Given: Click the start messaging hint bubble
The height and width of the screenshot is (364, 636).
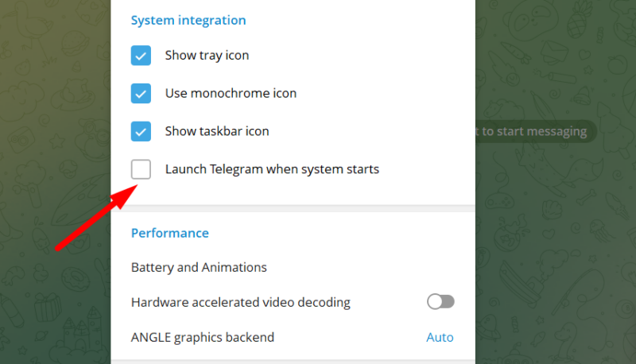Looking at the screenshot, I should coord(535,131).
